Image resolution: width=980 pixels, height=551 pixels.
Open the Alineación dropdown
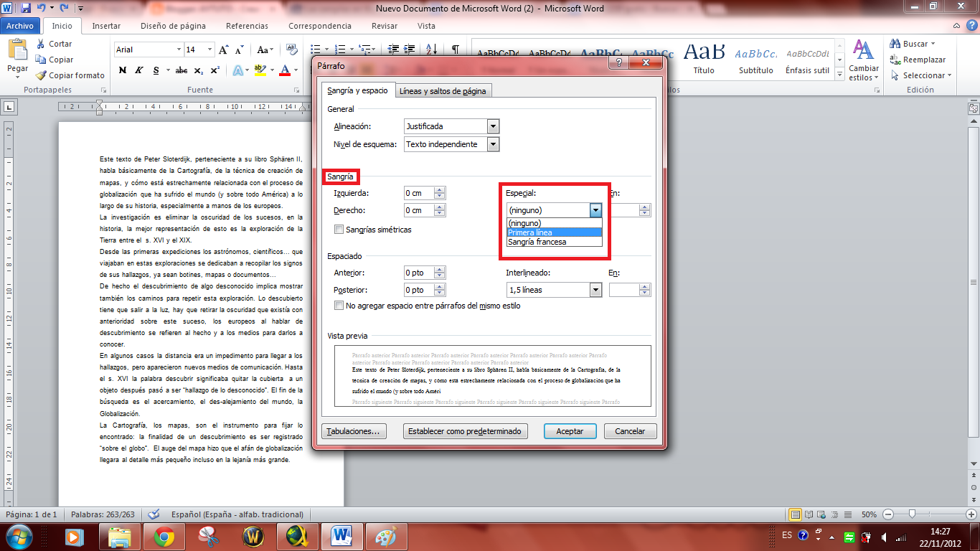492,126
